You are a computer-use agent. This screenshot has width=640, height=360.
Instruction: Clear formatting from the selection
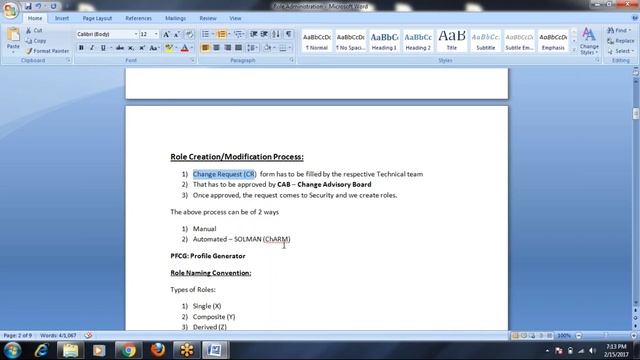click(x=189, y=34)
